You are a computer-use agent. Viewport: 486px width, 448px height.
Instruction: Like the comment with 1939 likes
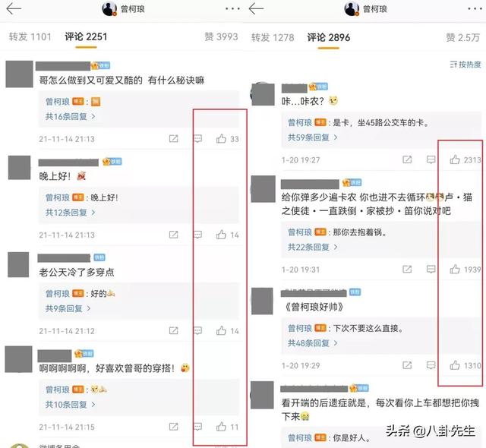455,269
